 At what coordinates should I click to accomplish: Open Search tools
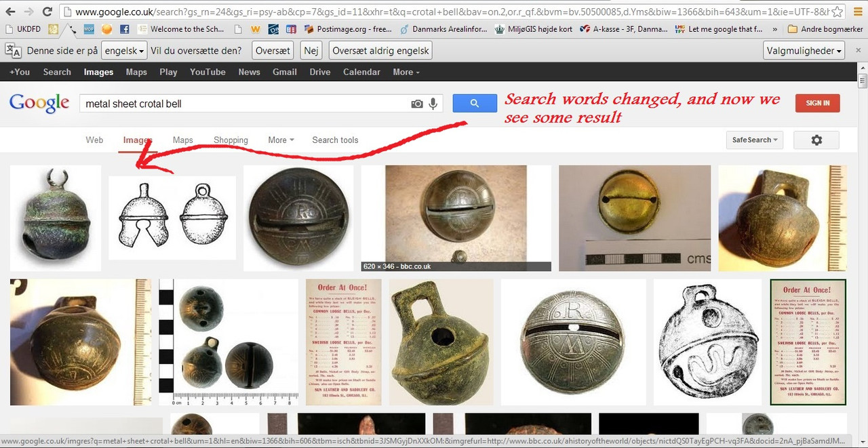pyautogui.click(x=335, y=140)
